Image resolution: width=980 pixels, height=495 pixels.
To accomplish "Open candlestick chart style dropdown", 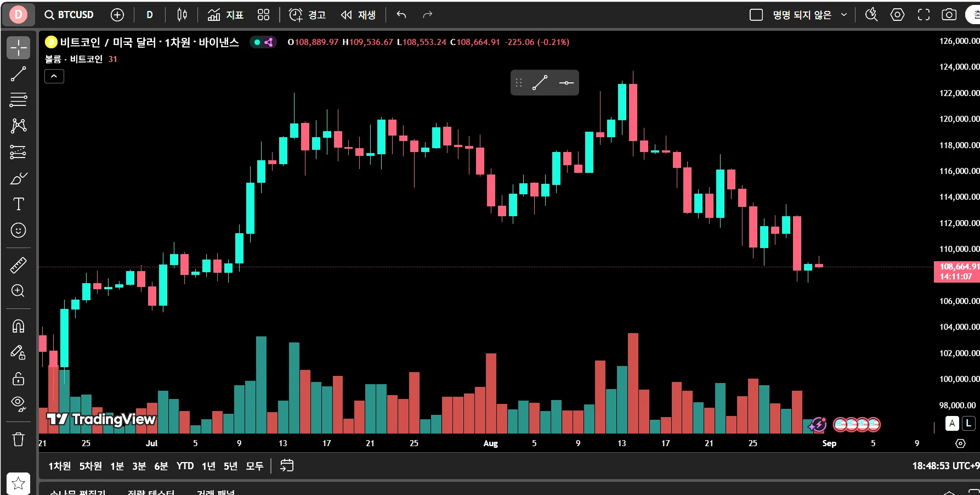I will point(182,15).
